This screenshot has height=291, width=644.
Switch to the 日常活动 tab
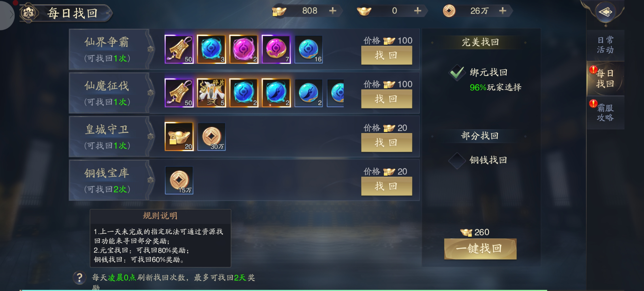pyautogui.click(x=605, y=45)
